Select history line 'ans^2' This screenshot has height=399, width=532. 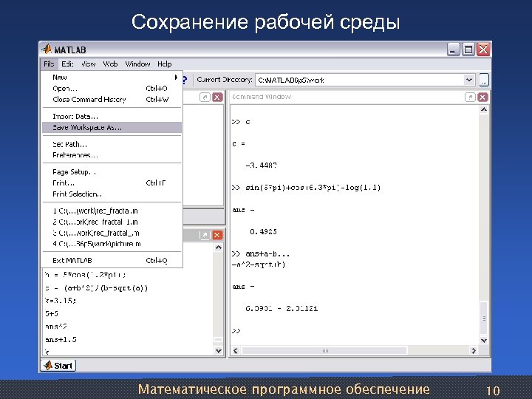pos(56,327)
